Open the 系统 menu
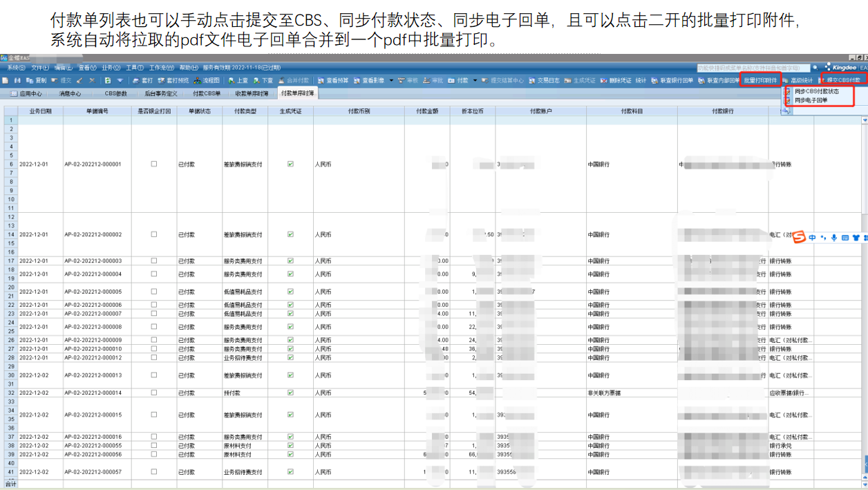Viewport: 868px width, 490px height. tap(16, 68)
